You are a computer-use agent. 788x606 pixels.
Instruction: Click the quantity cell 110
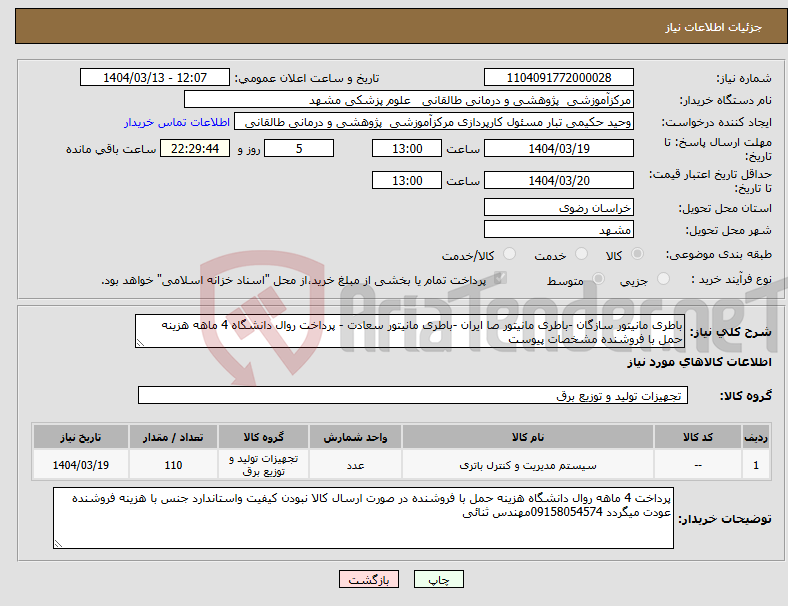(173, 465)
